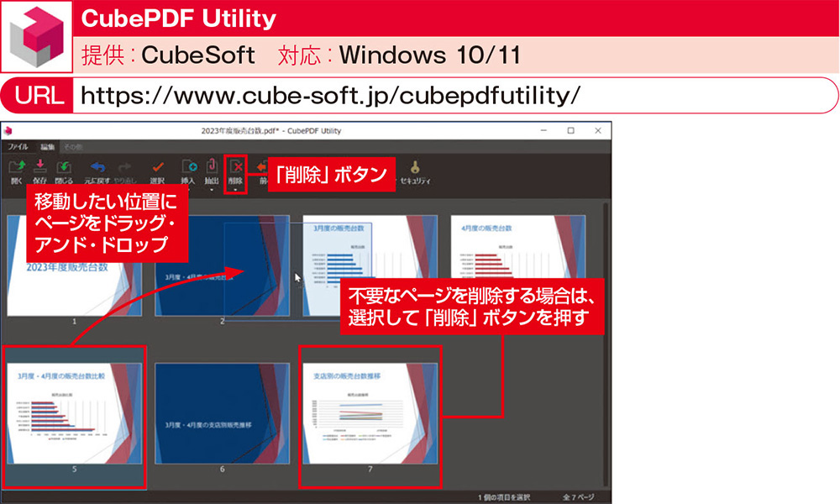This screenshot has height=504, width=840.
Task: Extract pages using the 抽出 icon
Action: click(213, 166)
